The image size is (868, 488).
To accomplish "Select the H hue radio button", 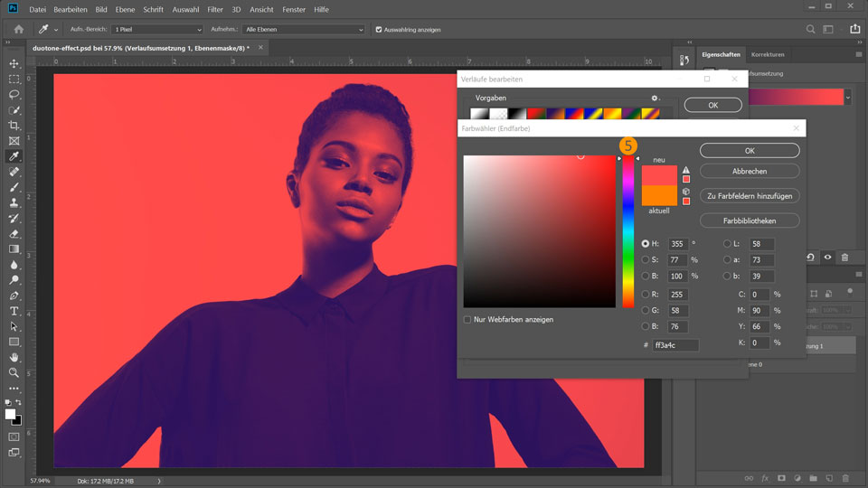I will [x=645, y=243].
